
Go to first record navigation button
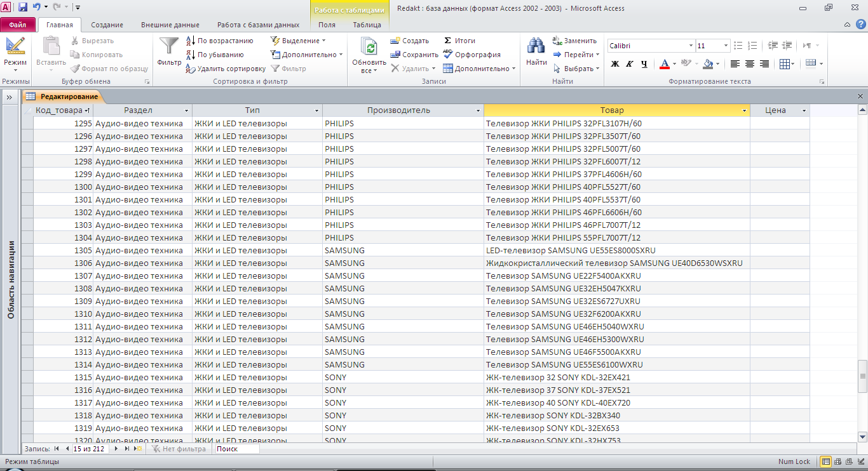(57, 449)
